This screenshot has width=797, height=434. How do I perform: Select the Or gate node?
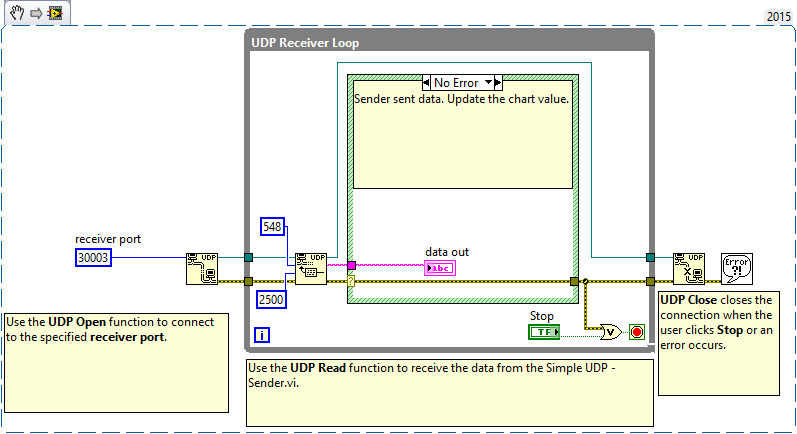610,332
